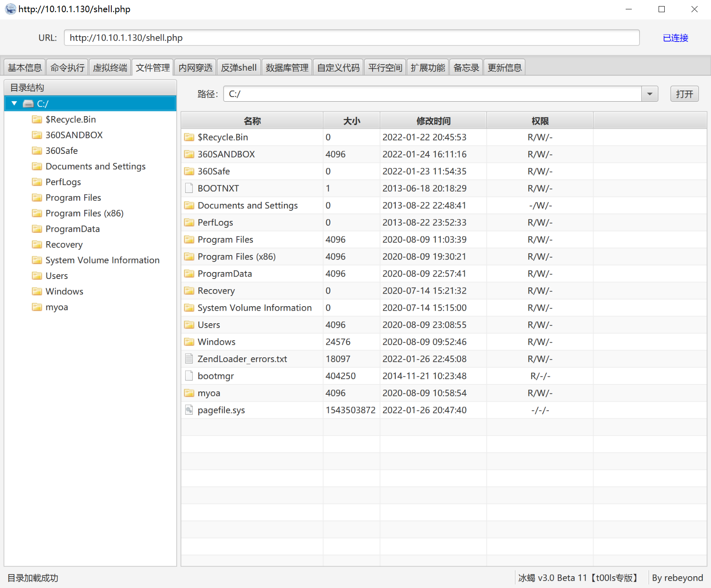Click the By rebeyond status label
The width and height of the screenshot is (711, 588).
(678, 578)
